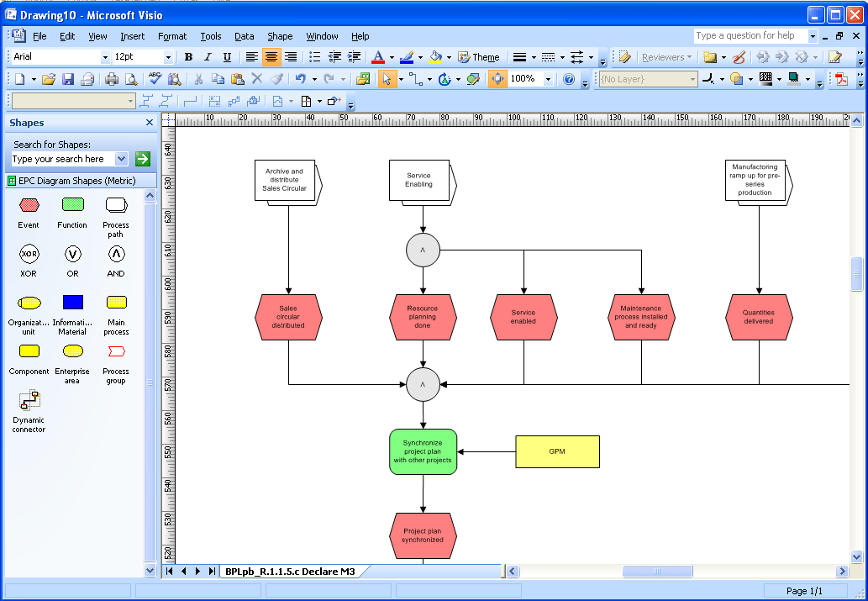Expand the Arial font dropdown
Viewport: 868px width, 601px height.
click(x=105, y=57)
